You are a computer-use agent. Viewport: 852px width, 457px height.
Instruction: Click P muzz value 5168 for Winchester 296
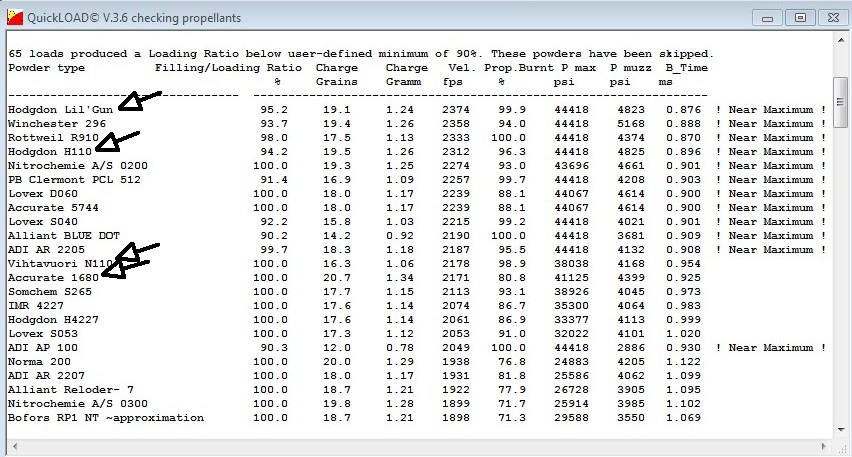[x=631, y=124]
